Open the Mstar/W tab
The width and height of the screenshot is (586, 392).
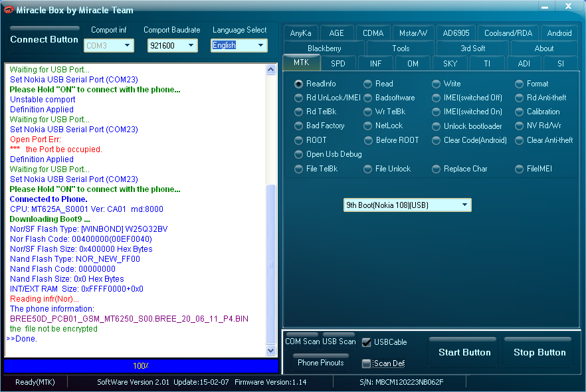[413, 33]
